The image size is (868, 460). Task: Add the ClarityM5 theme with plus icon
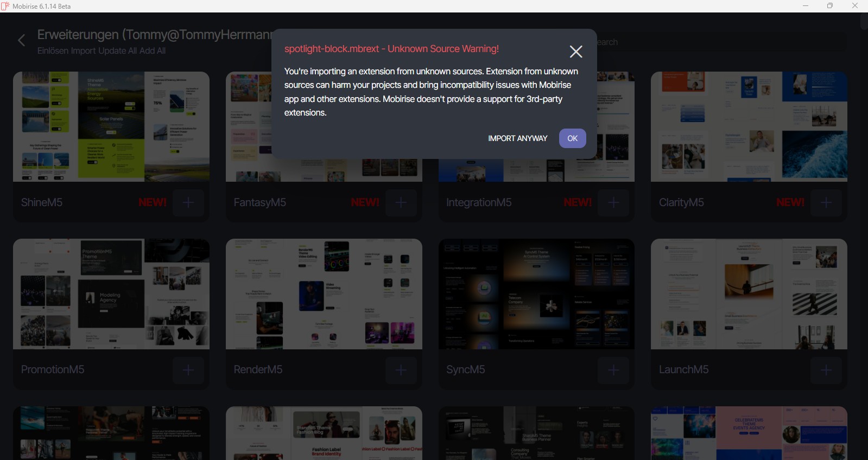[x=826, y=202]
